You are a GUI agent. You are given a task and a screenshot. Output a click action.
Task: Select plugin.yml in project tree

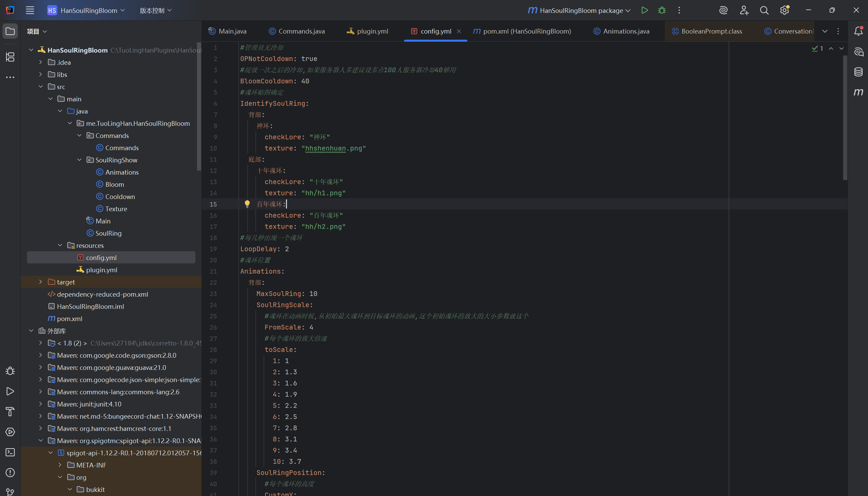pyautogui.click(x=101, y=270)
